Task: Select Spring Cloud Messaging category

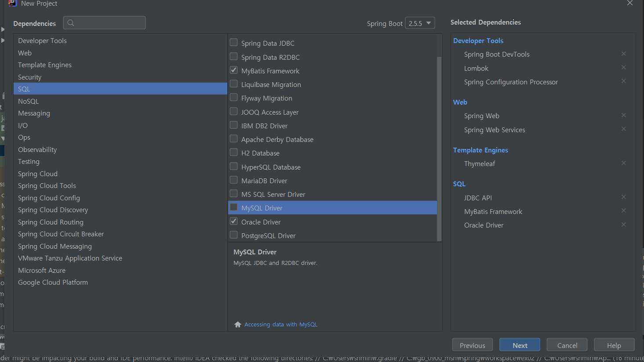Action: pos(120,246)
